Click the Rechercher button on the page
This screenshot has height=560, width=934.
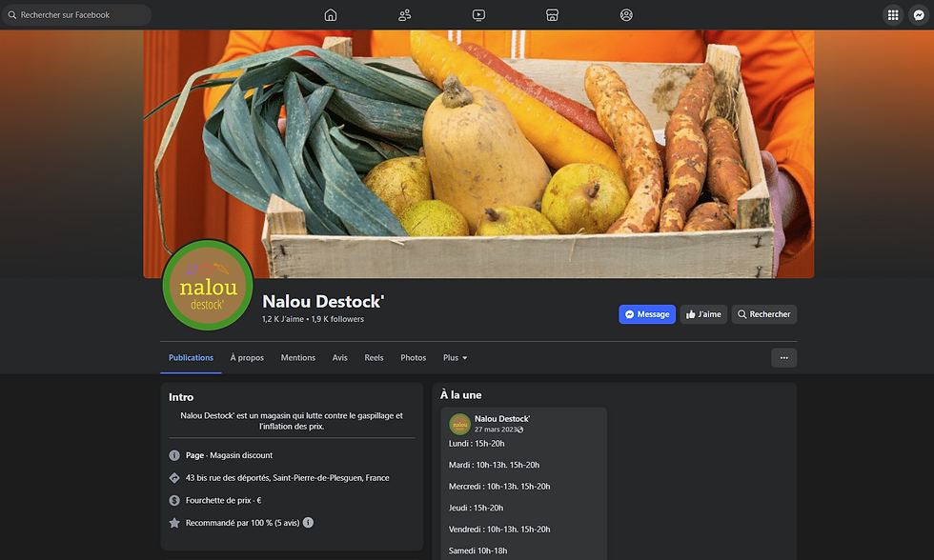764,314
